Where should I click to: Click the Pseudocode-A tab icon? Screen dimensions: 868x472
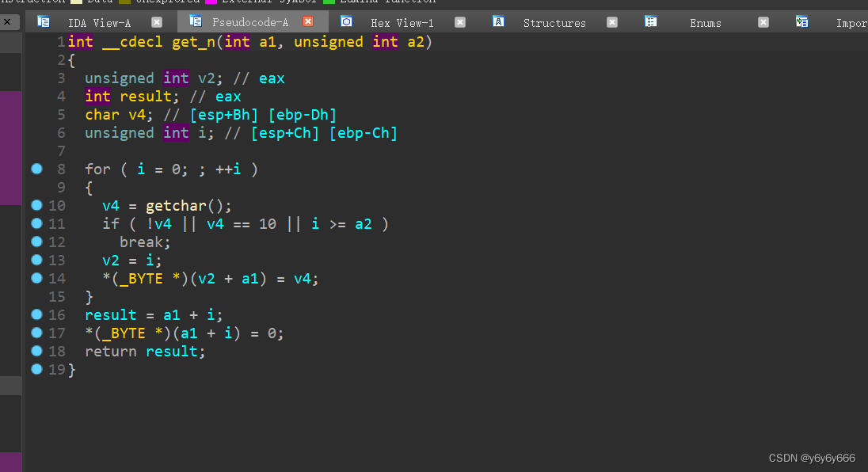[193, 21]
